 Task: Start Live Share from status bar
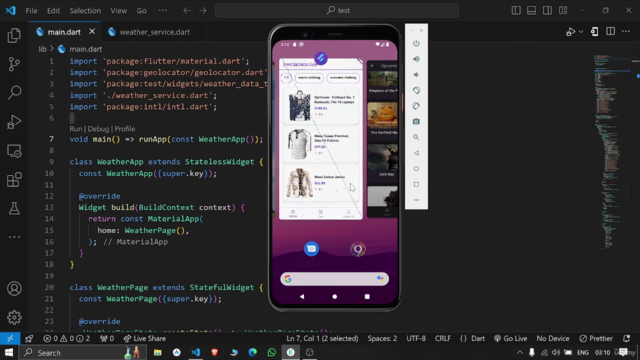[x=144, y=338]
